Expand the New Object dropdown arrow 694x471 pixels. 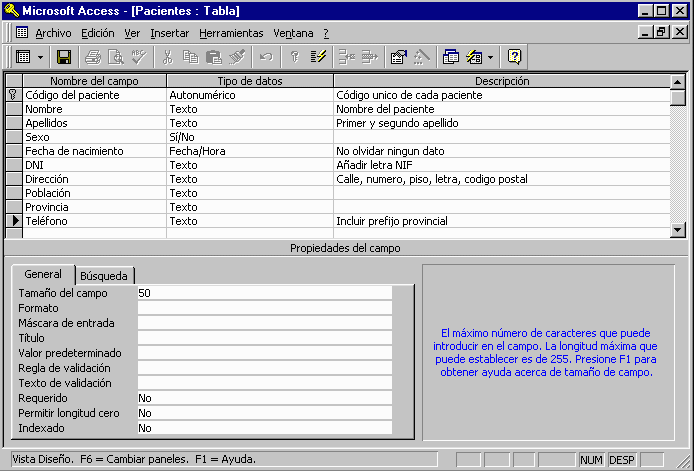point(490,57)
